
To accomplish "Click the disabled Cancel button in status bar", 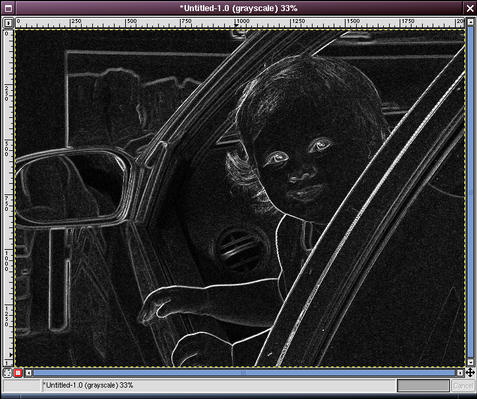I will (462, 386).
